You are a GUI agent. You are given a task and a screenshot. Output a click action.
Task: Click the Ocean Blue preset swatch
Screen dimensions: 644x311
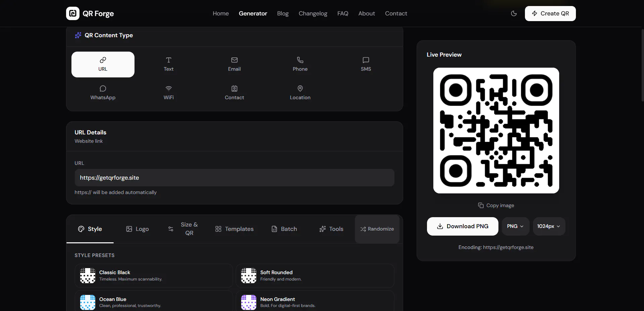coord(88,302)
